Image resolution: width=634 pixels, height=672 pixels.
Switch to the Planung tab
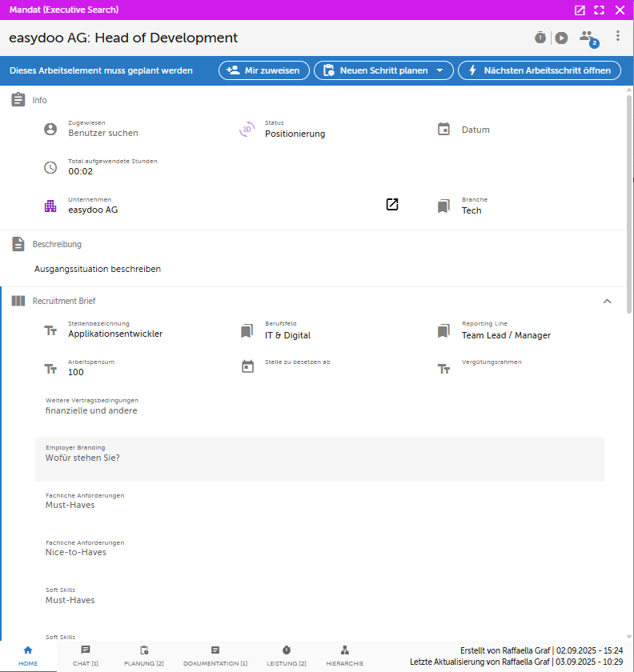pyautogui.click(x=144, y=655)
